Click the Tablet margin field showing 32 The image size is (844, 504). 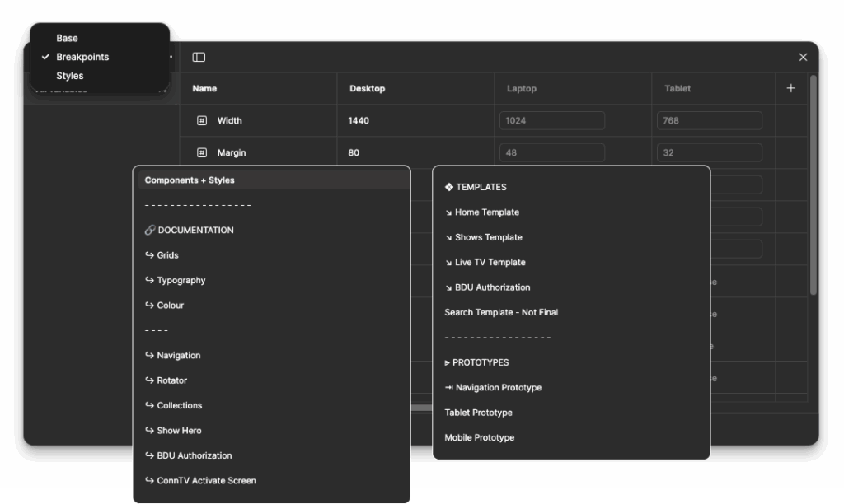pyautogui.click(x=707, y=152)
